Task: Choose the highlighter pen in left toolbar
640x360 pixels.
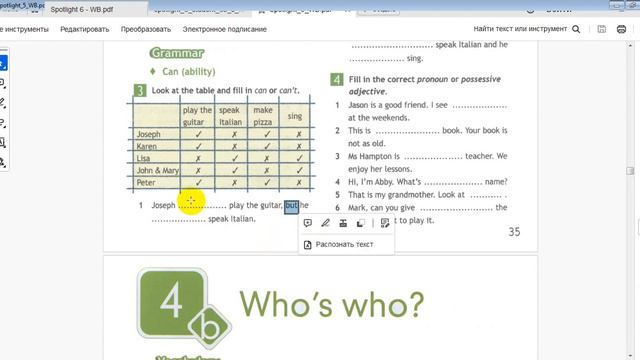Action: [x=2, y=103]
